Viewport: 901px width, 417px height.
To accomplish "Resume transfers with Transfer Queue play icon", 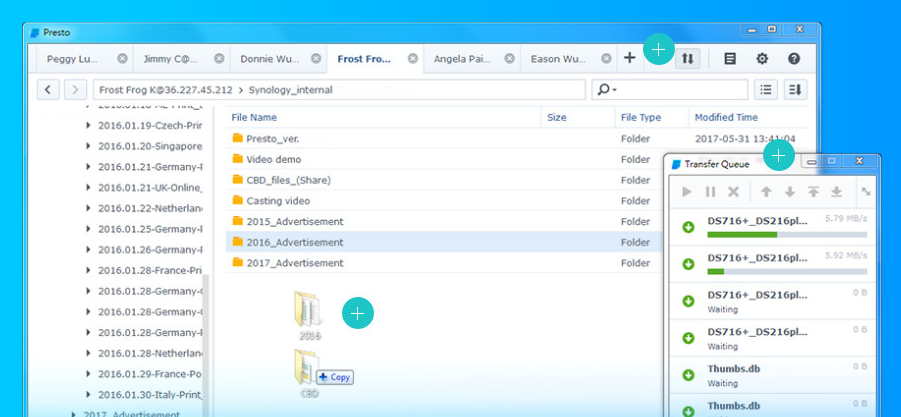I will click(687, 192).
